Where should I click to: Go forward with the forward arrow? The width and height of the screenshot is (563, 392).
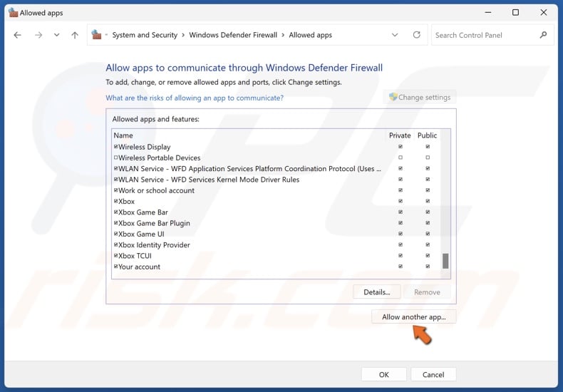click(x=38, y=35)
